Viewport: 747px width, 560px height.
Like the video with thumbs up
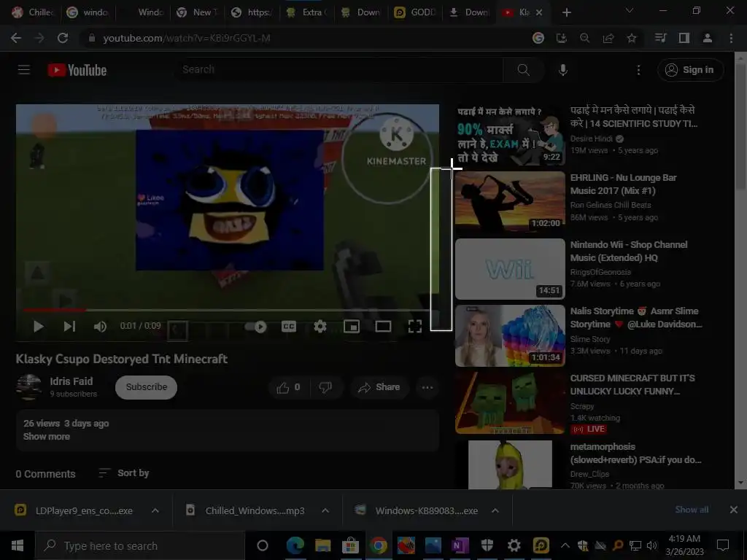(x=288, y=387)
